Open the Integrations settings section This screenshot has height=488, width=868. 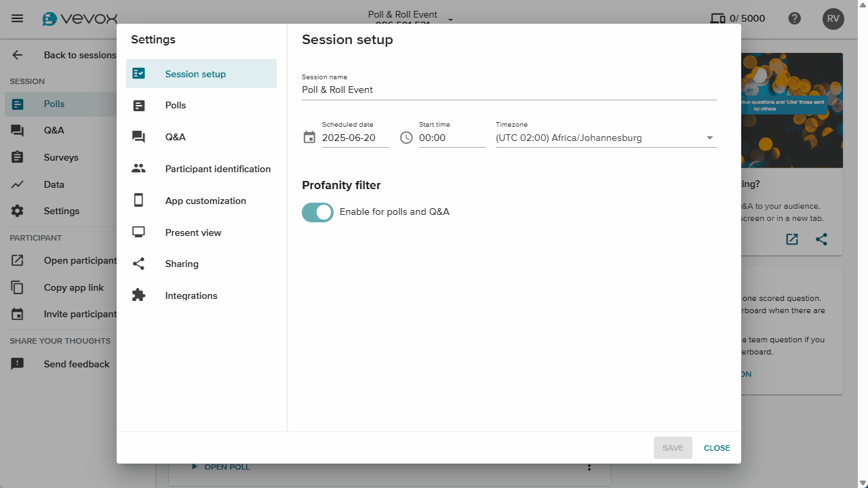coord(191,296)
